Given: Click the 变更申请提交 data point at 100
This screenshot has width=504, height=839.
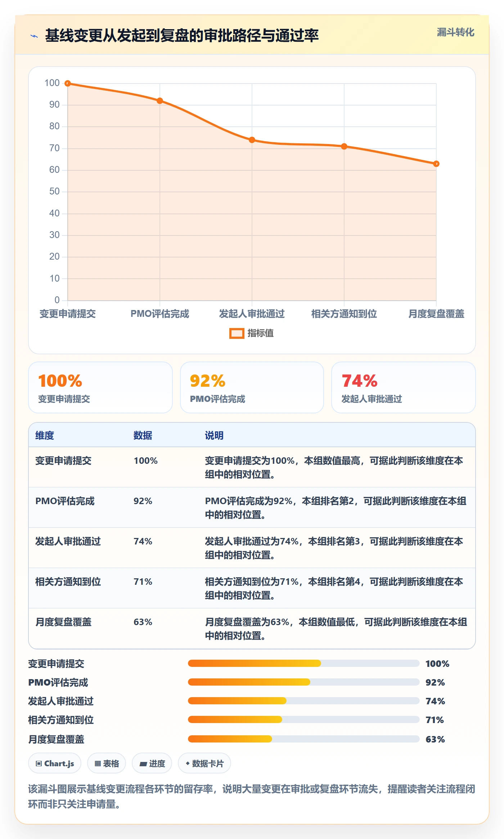Looking at the screenshot, I should pos(68,84).
